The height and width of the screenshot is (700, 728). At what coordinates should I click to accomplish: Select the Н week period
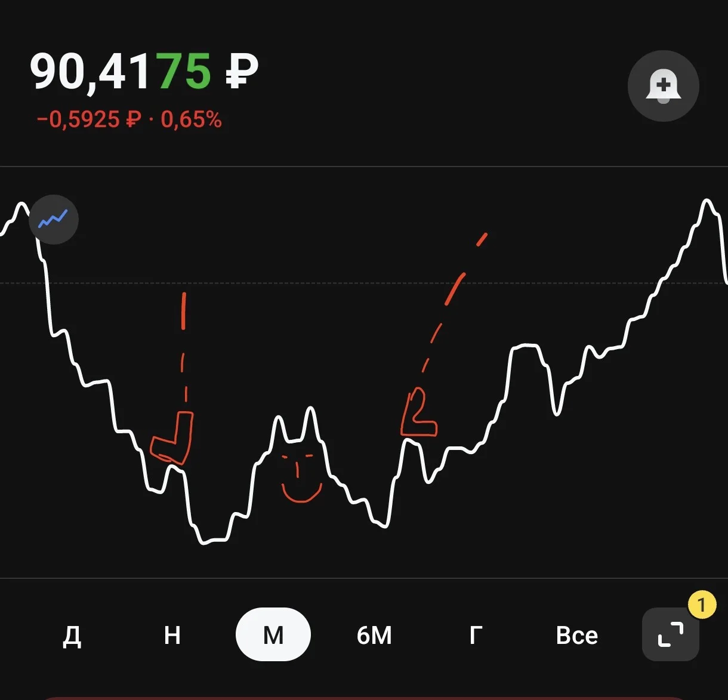click(172, 635)
